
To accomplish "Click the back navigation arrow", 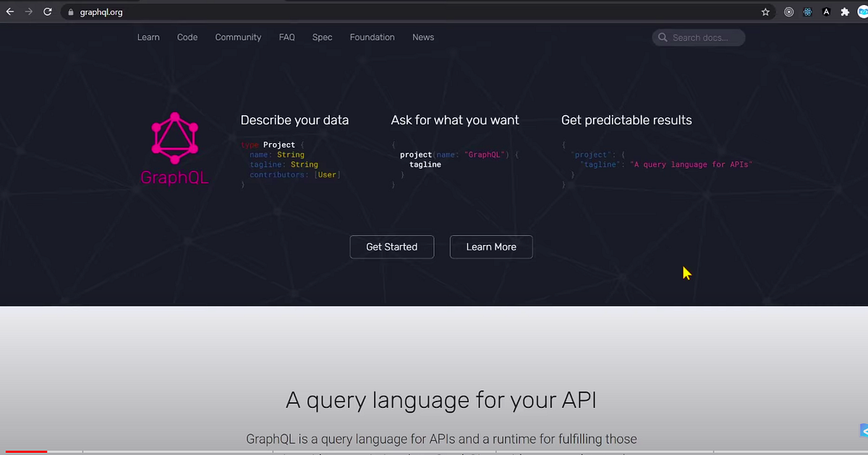I will point(10,12).
